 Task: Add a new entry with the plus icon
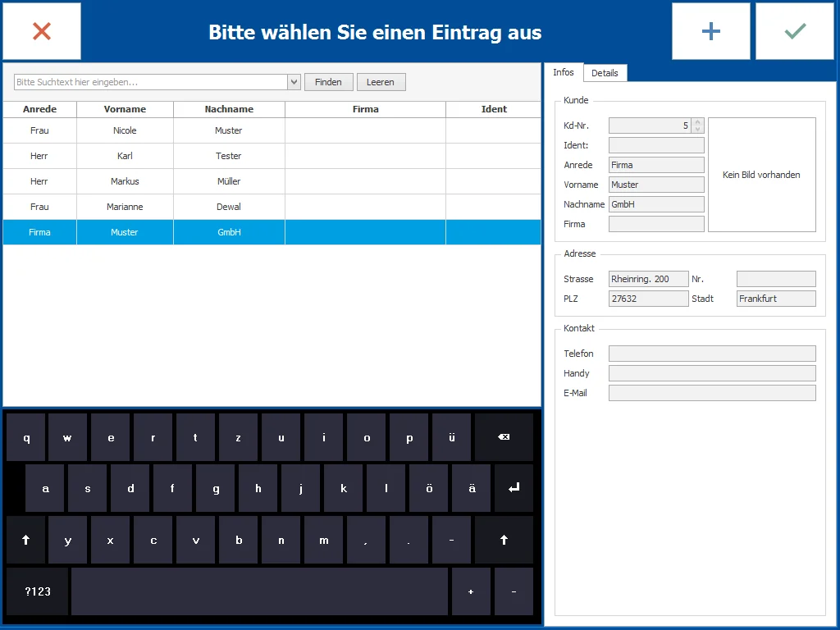[710, 31]
